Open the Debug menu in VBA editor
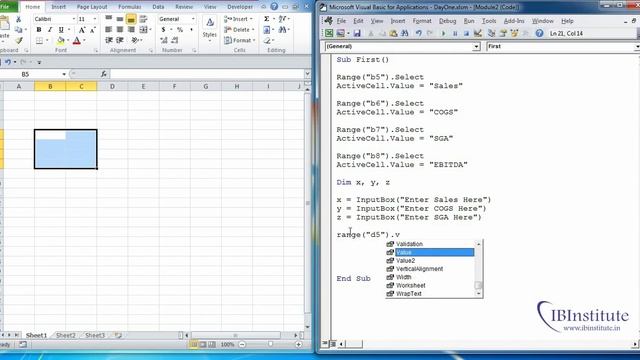 (x=447, y=21)
